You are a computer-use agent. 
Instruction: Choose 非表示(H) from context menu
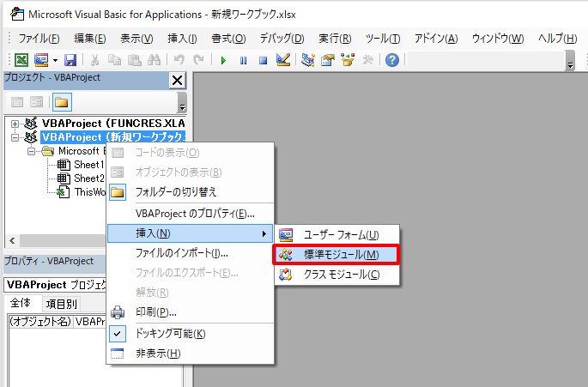191,354
